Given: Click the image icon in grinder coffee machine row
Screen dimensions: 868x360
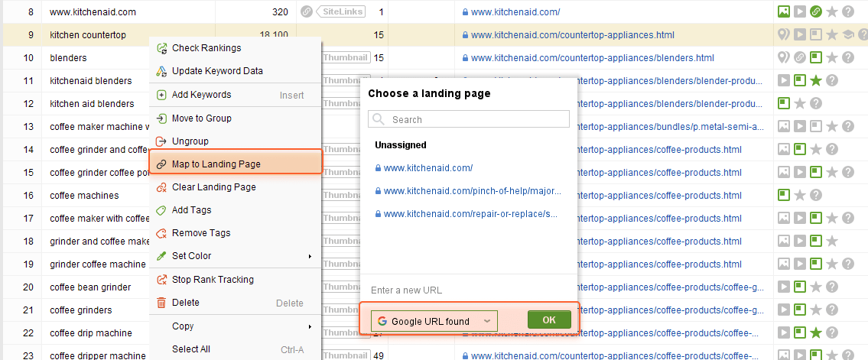Looking at the screenshot, I should point(783,264).
